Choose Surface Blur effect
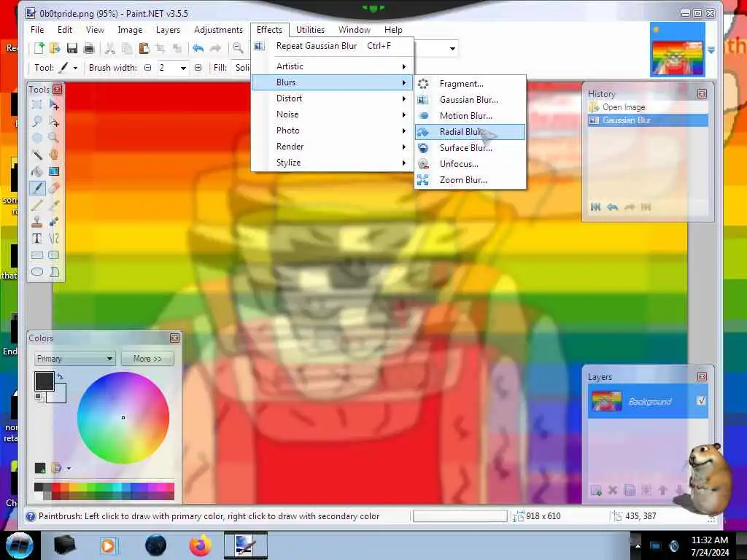747x560 pixels. tap(471, 147)
